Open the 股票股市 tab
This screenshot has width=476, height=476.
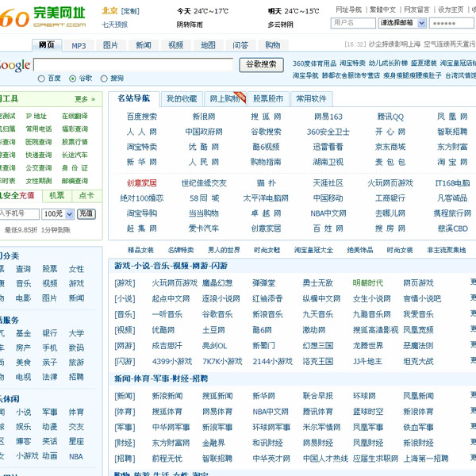268,98
